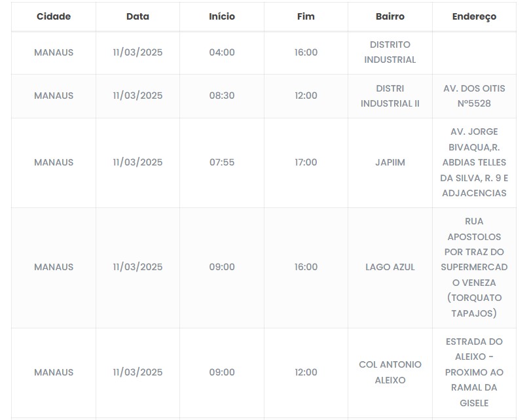Click the COL ANTONIO ALEIXO cell
The height and width of the screenshot is (420, 529).
tap(390, 372)
